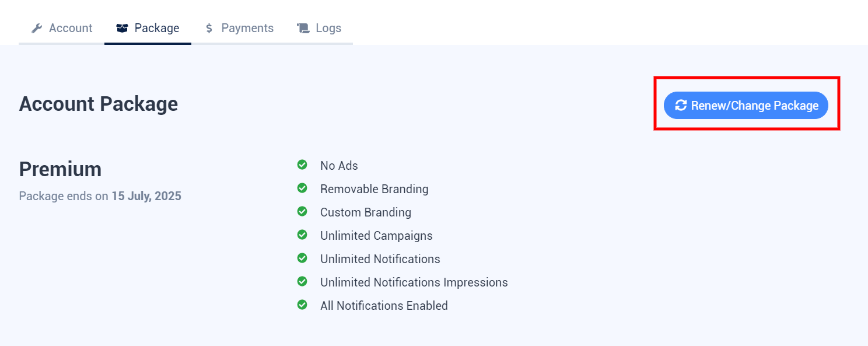
Task: Select the Package tab
Action: 148,28
